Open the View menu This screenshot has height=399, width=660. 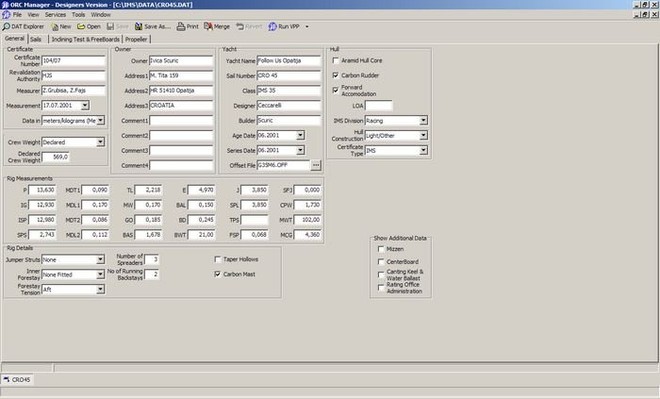[x=33, y=15]
